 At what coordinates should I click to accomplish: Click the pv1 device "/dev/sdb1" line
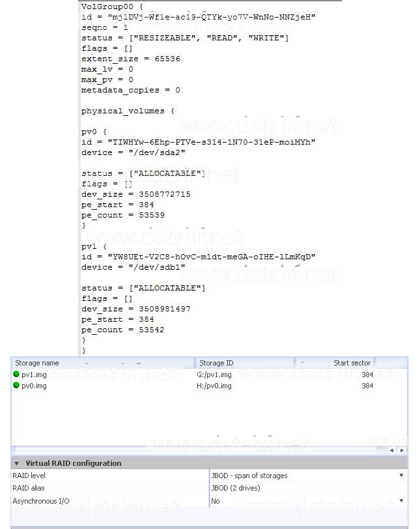[133, 267]
